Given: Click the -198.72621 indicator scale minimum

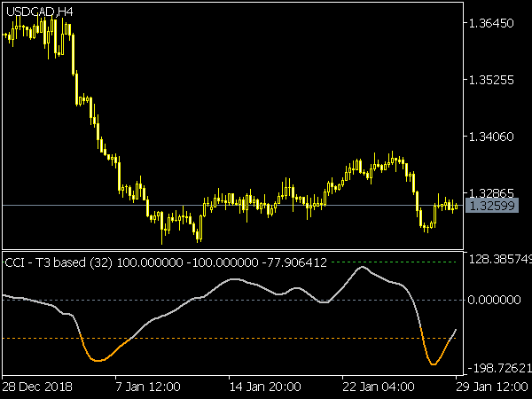Looking at the screenshot, I should point(500,368).
